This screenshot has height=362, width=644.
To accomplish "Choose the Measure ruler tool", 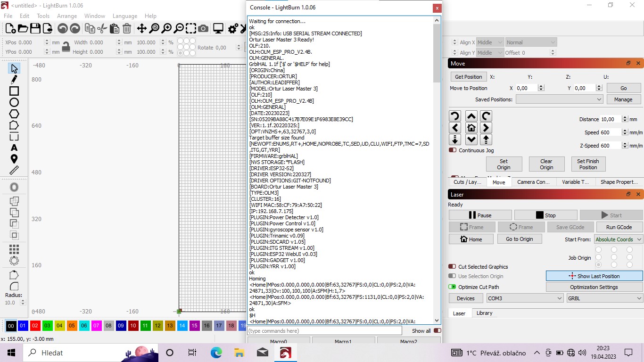I will pos(14,170).
